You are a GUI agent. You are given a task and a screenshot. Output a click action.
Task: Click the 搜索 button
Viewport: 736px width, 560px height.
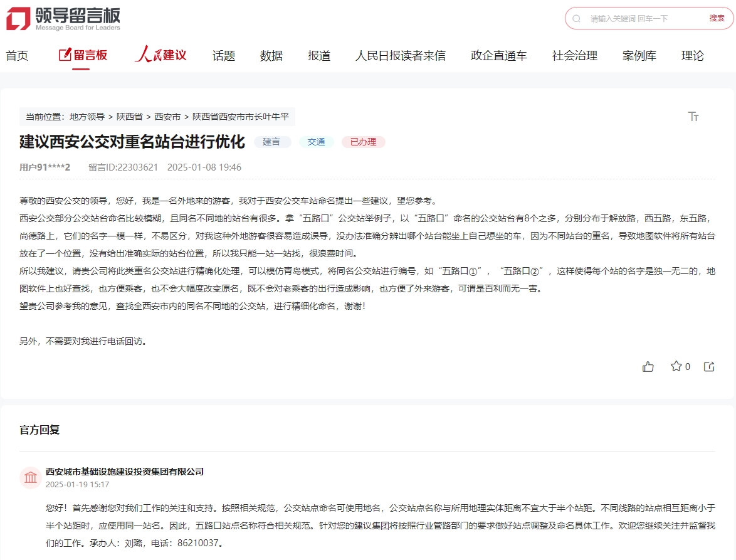(717, 18)
